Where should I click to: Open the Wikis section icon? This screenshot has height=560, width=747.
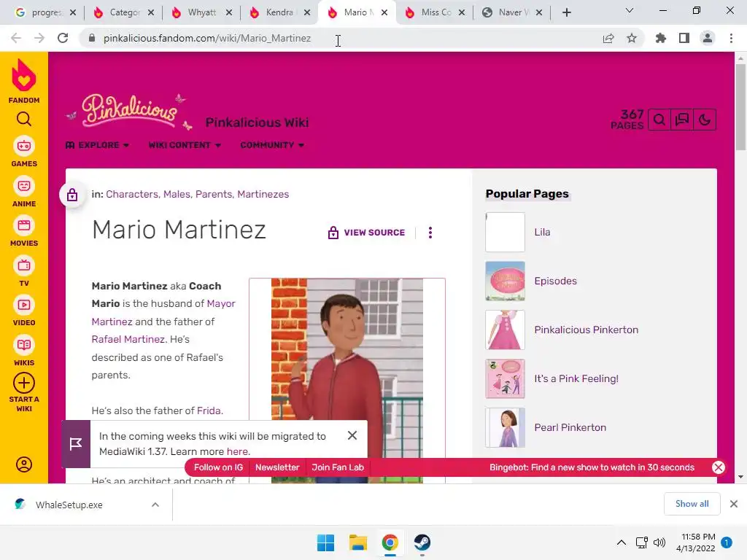tap(24, 345)
